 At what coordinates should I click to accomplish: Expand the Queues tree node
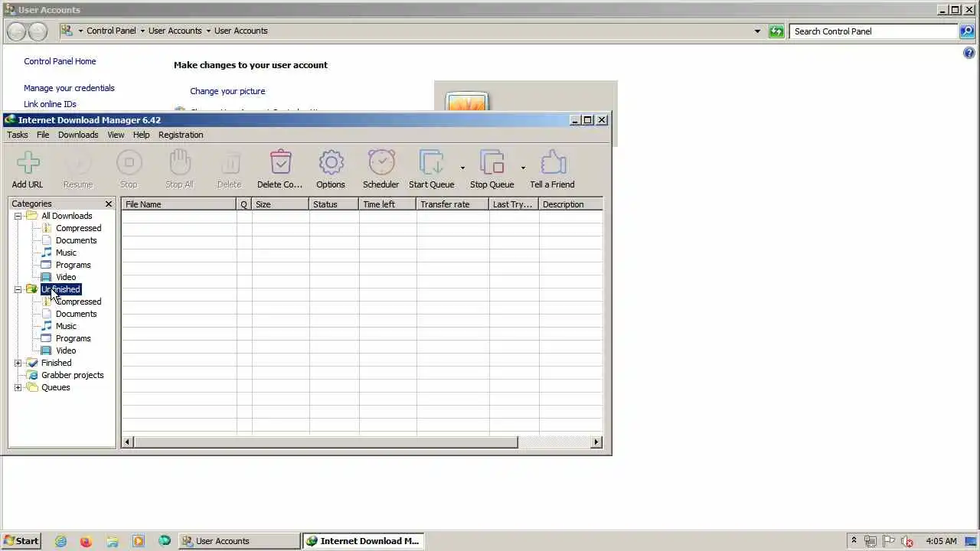click(x=18, y=387)
